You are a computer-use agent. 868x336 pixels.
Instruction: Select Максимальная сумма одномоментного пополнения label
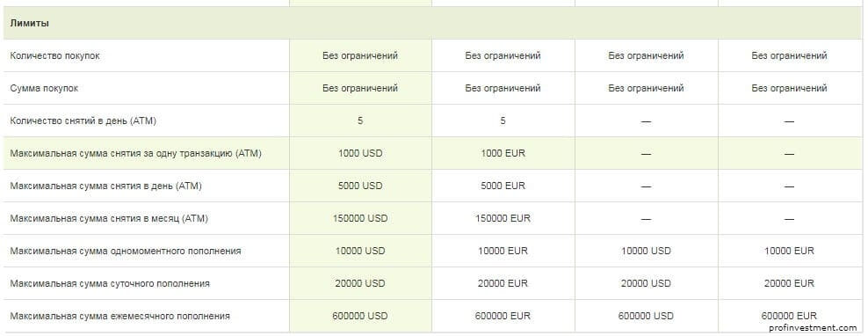(126, 252)
